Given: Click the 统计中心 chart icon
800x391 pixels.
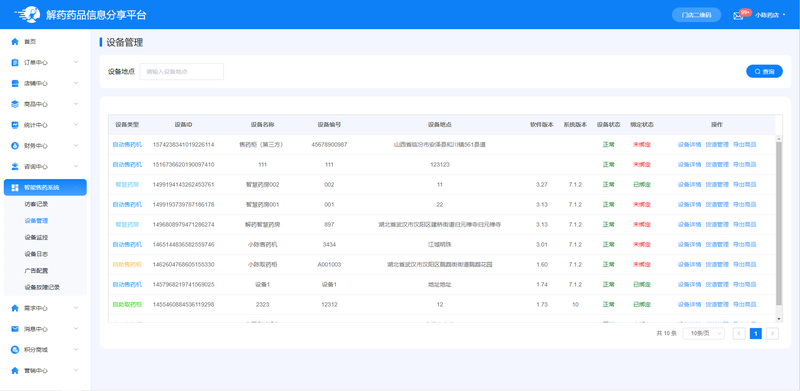Looking at the screenshot, I should coord(15,125).
